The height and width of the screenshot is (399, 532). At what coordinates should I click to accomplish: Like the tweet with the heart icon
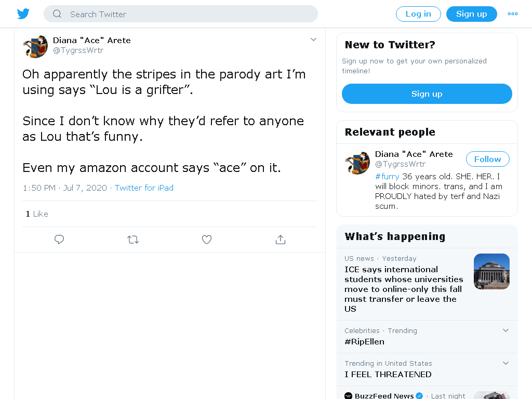[207, 240]
